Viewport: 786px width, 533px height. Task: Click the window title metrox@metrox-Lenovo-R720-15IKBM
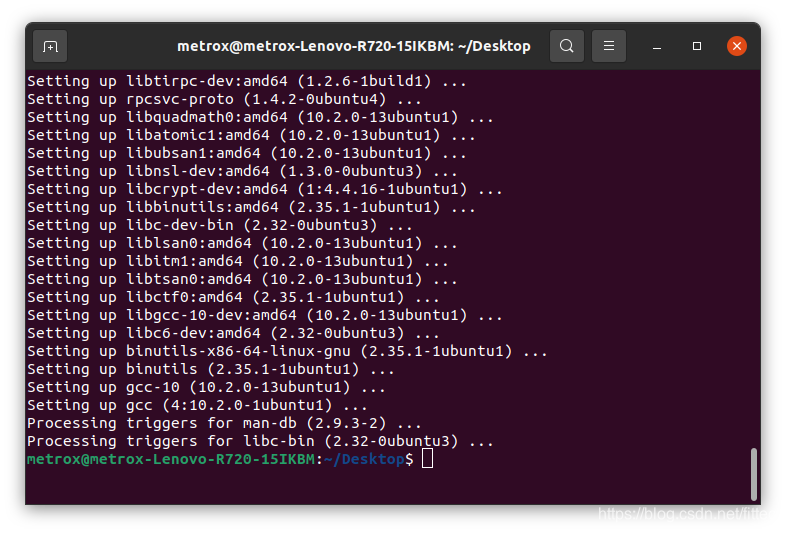(x=354, y=46)
